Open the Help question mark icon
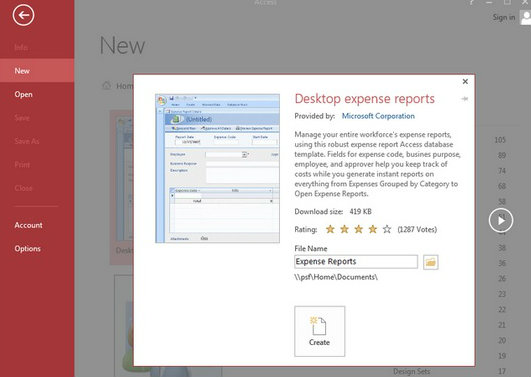 [471, 2]
